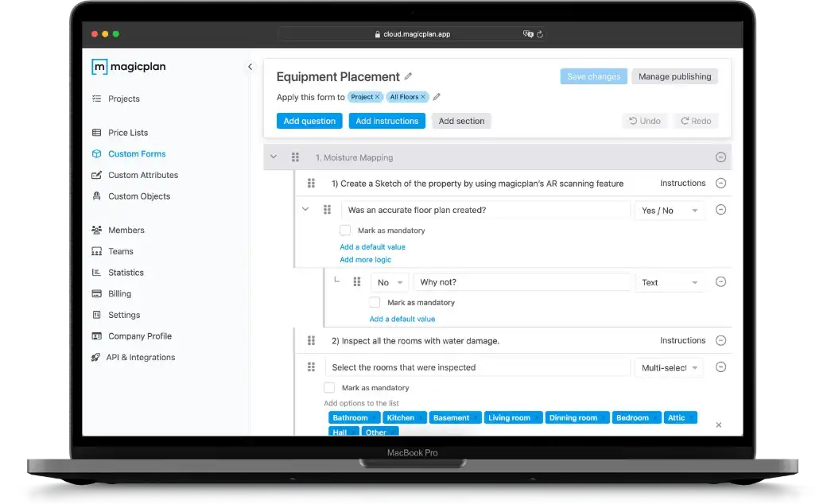Grab the drag handle of question one

(311, 183)
